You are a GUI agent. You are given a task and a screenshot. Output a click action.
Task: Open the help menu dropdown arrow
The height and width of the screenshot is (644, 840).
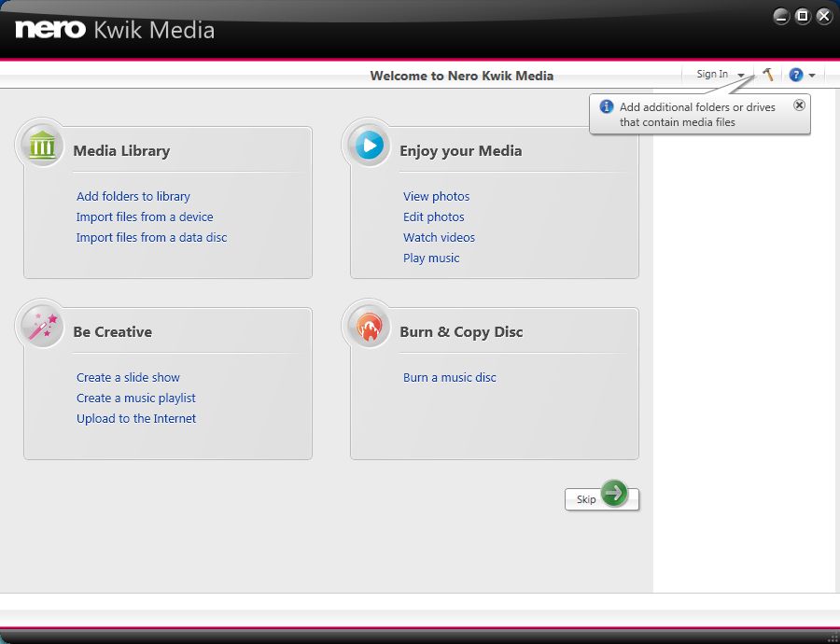[812, 76]
